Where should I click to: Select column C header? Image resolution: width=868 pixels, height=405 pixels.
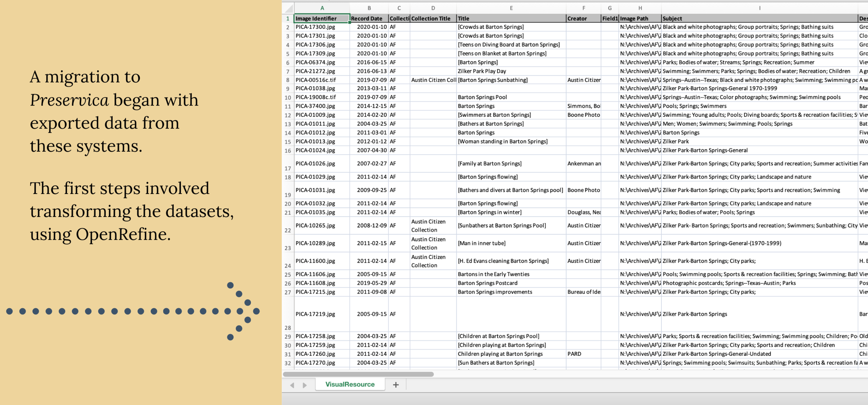click(399, 8)
